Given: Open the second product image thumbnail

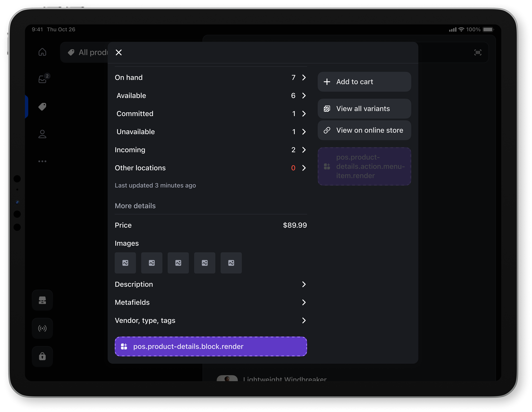Looking at the screenshot, I should (152, 263).
